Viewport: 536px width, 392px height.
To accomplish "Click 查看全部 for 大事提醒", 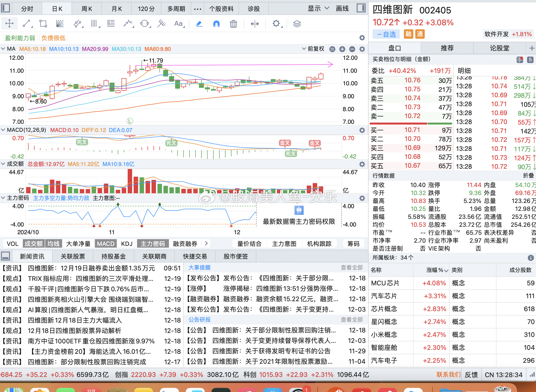I will 352,267.
